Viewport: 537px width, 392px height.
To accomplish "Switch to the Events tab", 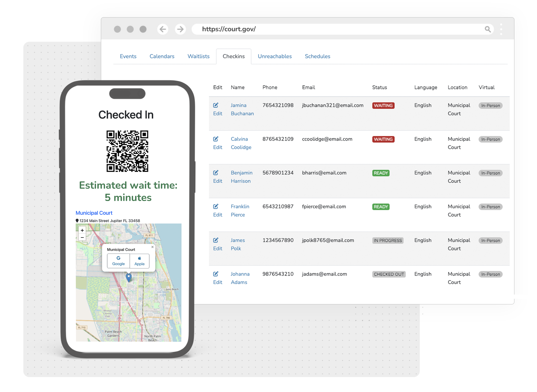I will point(128,56).
